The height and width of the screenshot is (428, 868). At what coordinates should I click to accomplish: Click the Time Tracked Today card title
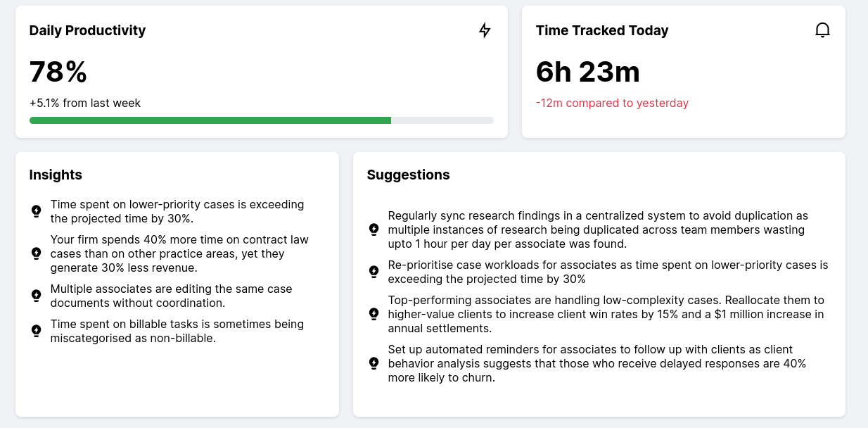coord(602,30)
